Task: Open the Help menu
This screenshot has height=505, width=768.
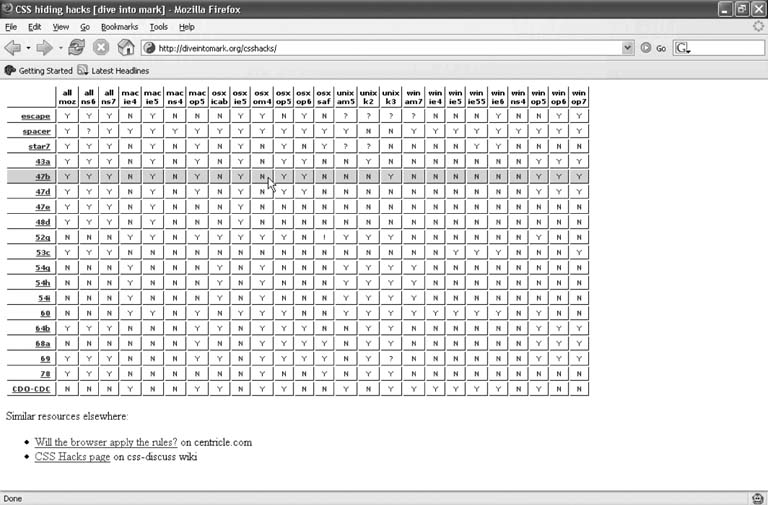Action: (187, 27)
